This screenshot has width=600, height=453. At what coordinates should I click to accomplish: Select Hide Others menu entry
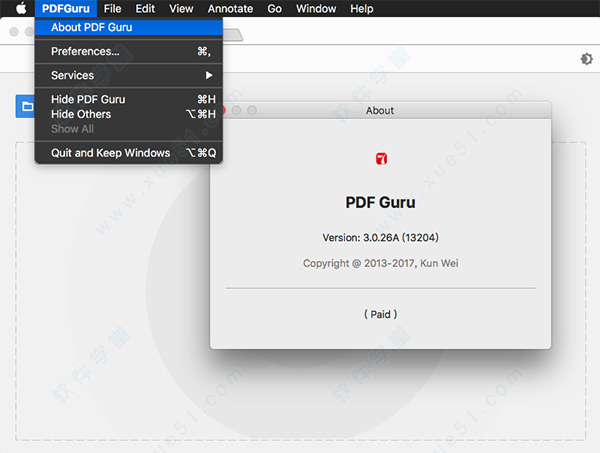129,114
